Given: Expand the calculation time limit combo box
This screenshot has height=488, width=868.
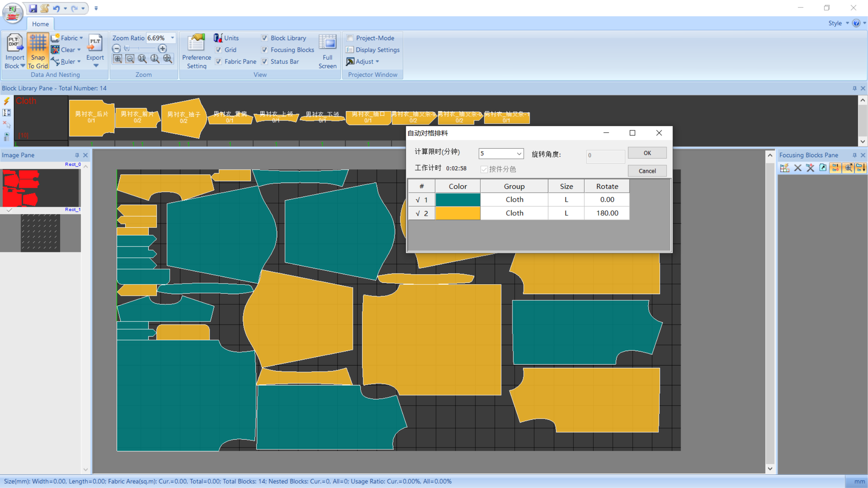Looking at the screenshot, I should pos(519,154).
